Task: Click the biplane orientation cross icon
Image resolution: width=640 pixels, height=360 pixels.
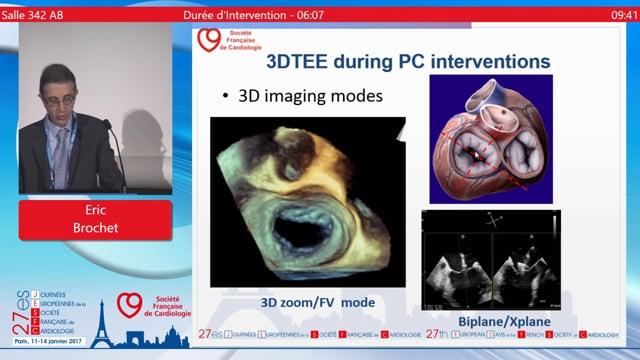Action: [494, 221]
